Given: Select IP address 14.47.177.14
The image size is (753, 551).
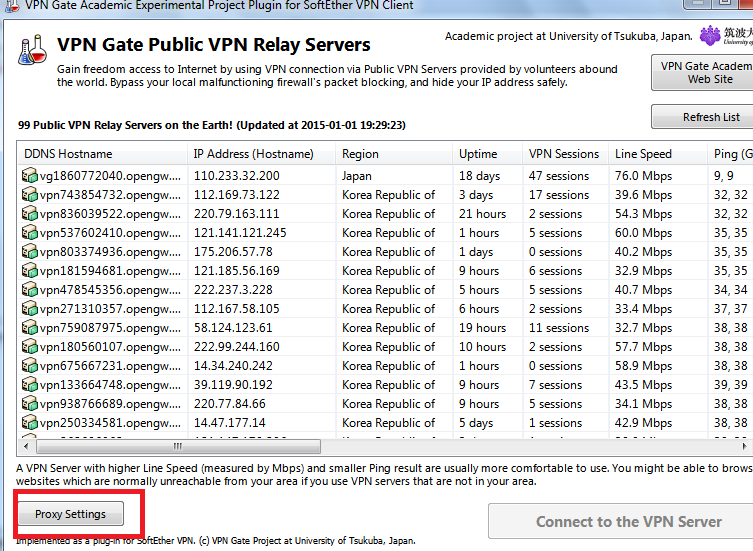Looking at the screenshot, I should [230, 423].
